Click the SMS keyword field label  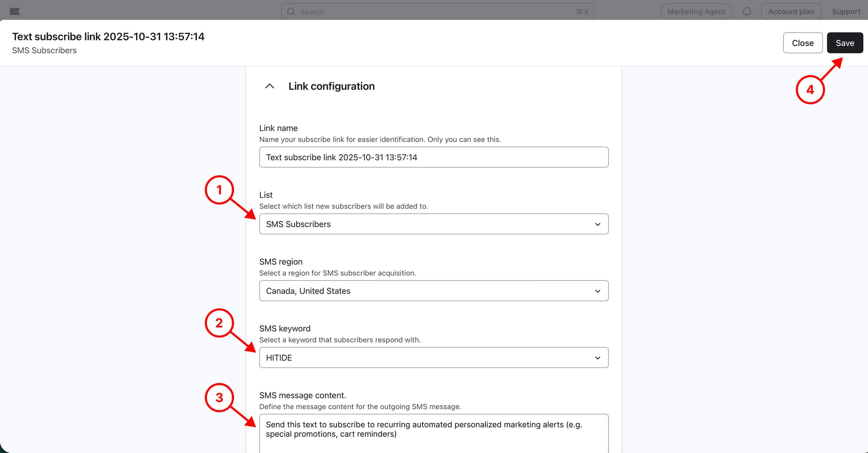click(x=285, y=328)
